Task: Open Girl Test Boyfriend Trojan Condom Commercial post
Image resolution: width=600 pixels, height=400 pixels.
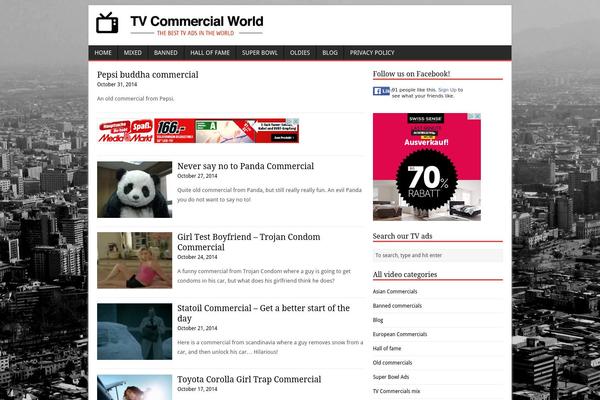Action: 249,242
